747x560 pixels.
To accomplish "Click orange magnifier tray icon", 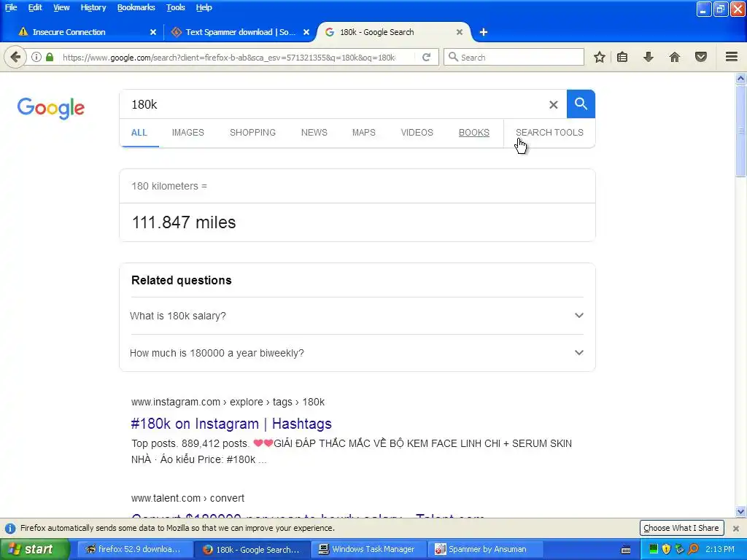I will click(693, 550).
